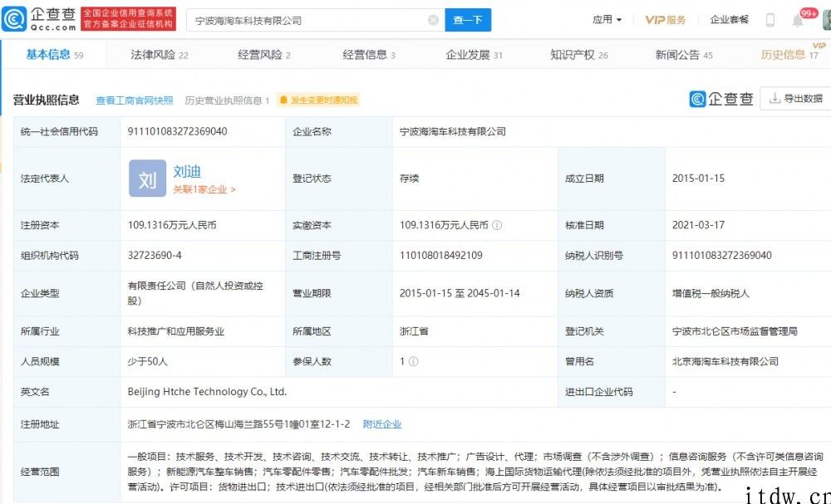The height and width of the screenshot is (504, 831).
Task: Select the 核准日期 value 2021-03-17
Action: tap(698, 225)
